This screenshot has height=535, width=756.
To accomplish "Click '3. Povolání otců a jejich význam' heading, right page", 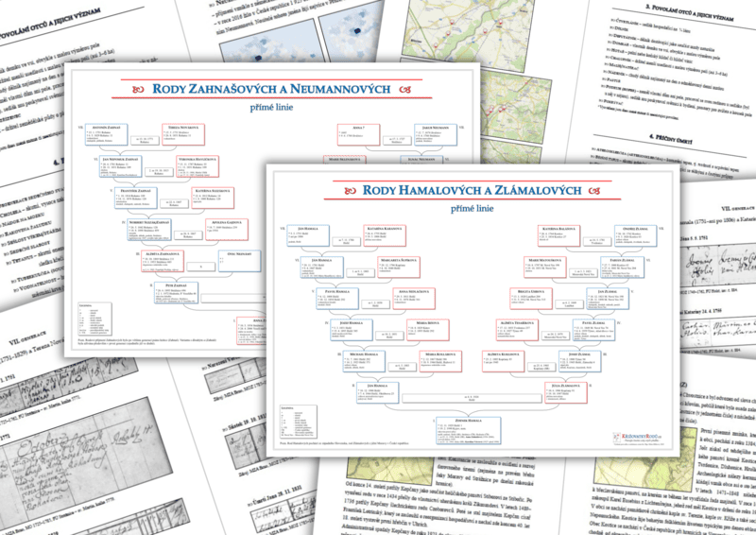I will [688, 13].
